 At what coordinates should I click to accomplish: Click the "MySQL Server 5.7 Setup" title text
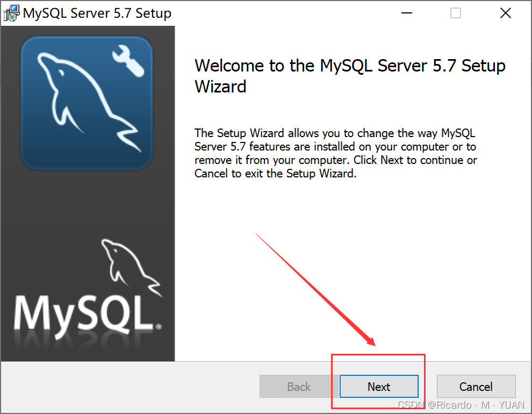click(x=97, y=13)
